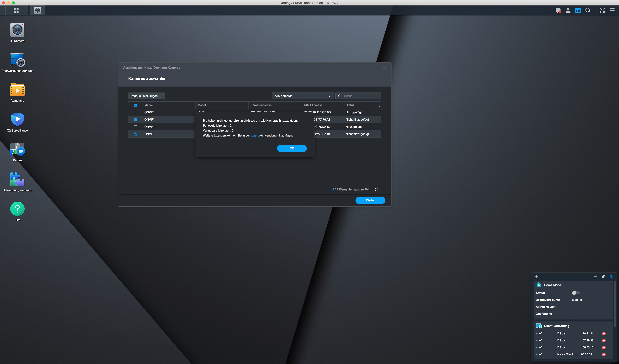
Task: Open Anwendungszentrum puzzle icon
Action: (17, 179)
